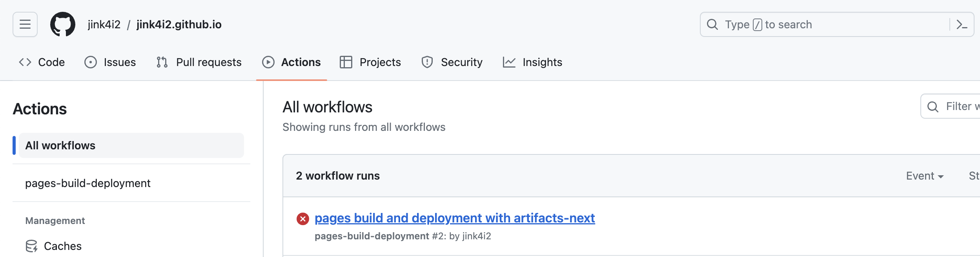The image size is (980, 257).
Task: Open the jink4i2.github.io repository link
Action: click(x=179, y=24)
